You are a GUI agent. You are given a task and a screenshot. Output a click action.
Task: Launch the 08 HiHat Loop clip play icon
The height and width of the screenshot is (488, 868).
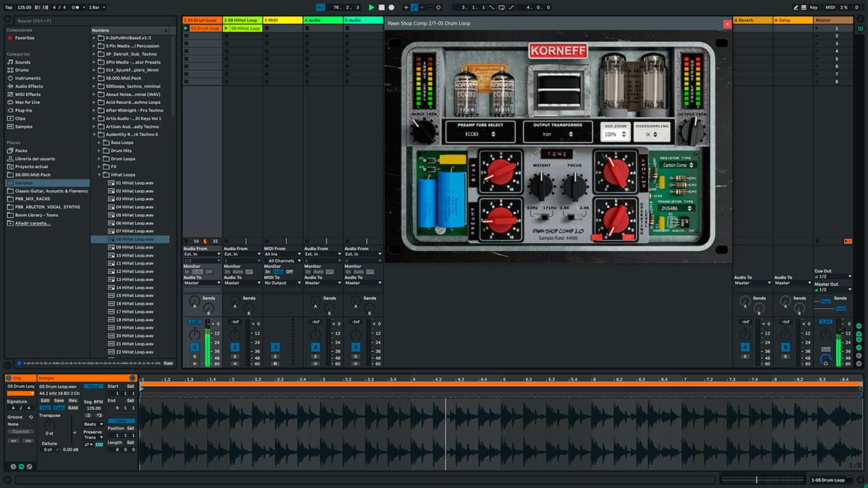pos(226,28)
